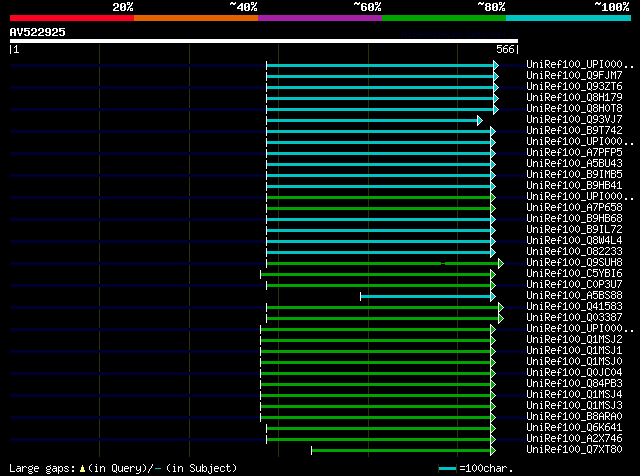The height and width of the screenshot is (476, 640).
Task: Select label UniRef100_B9HB68
Action: coord(574,219)
